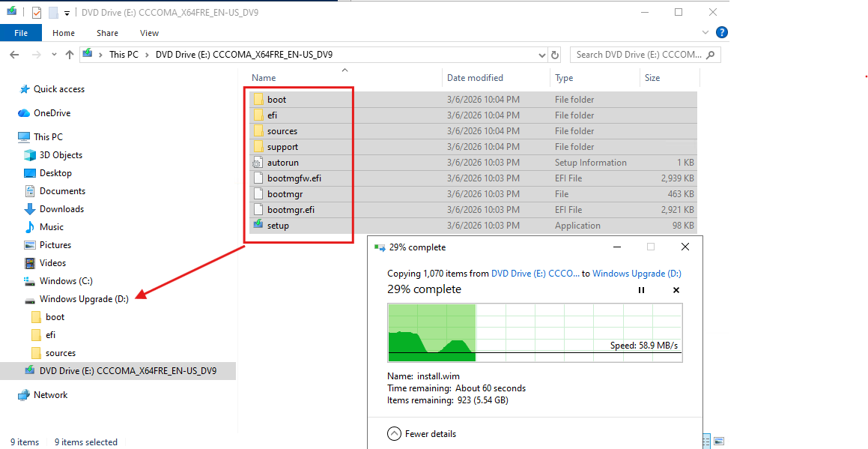Collapse copy dialog with Fewer details
Viewport: 868px width, 449px height.
[422, 433]
